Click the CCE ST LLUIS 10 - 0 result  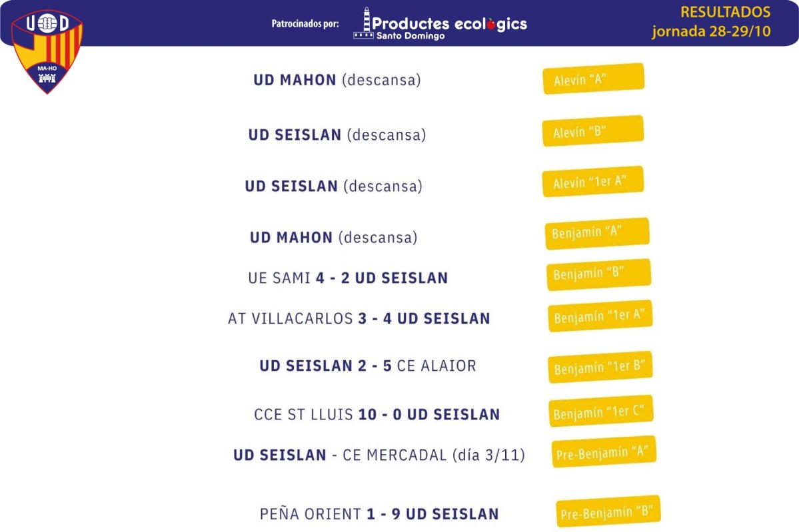pos(377,414)
